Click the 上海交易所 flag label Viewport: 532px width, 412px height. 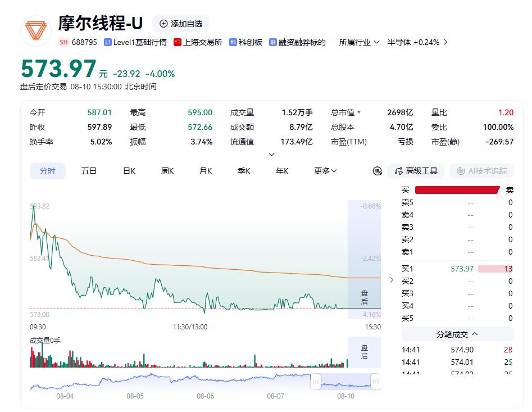coord(198,42)
